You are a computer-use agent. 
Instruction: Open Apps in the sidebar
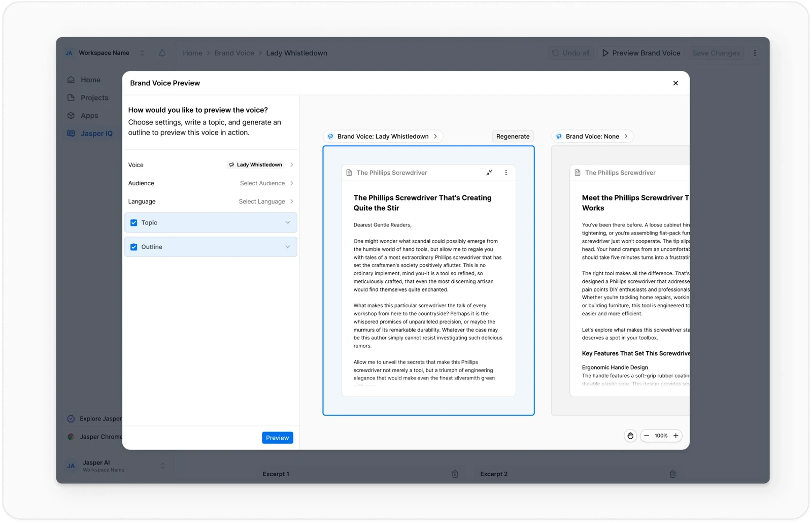89,116
